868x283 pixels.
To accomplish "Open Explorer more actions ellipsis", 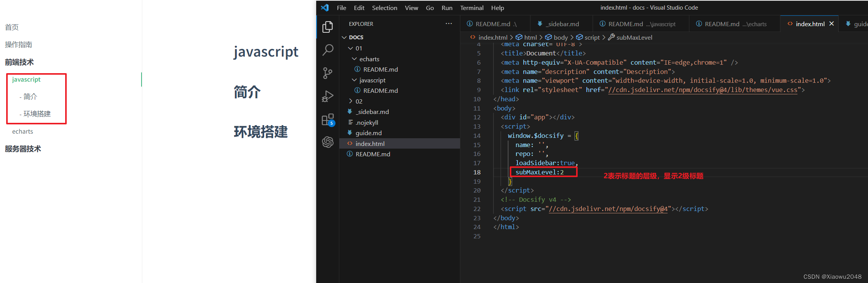I will (449, 23).
